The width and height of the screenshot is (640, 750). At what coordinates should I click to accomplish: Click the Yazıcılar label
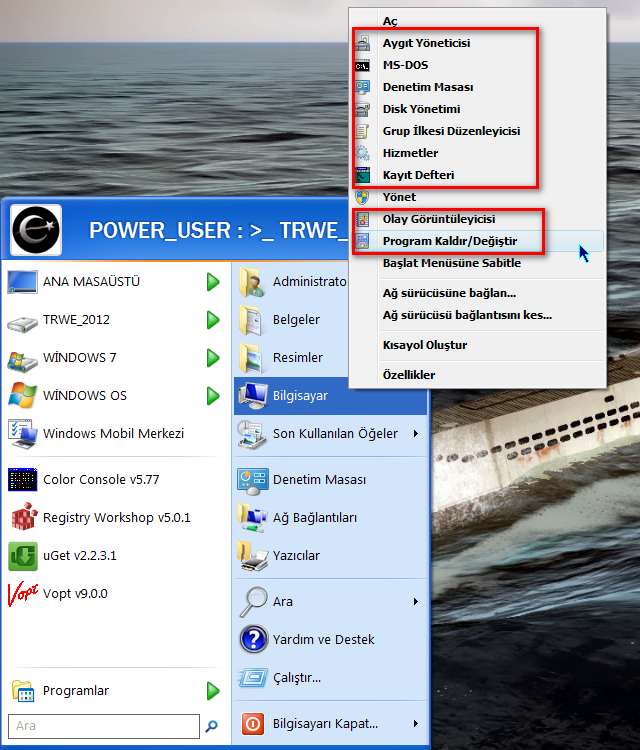click(296, 556)
